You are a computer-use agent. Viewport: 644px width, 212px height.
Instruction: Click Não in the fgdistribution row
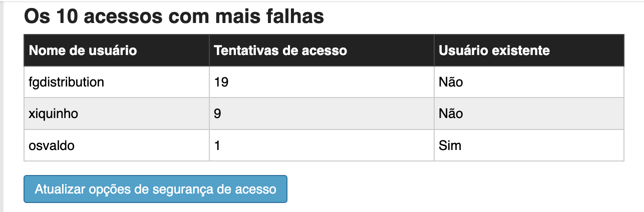pos(451,81)
